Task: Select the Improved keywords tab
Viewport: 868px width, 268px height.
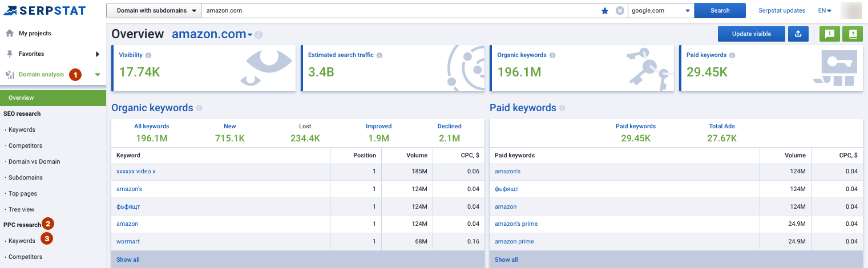Action: [x=379, y=133]
